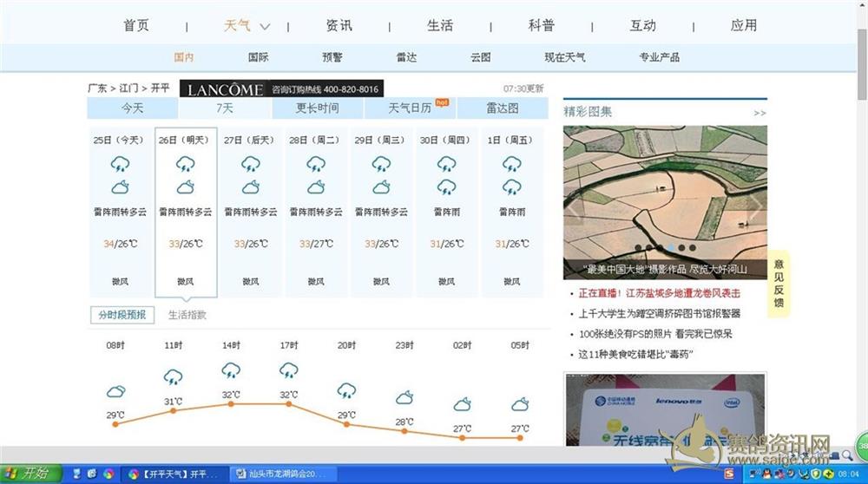868x484 pixels.
Task: Expand the 天气 menu dropdown arrow
Action: point(265,27)
